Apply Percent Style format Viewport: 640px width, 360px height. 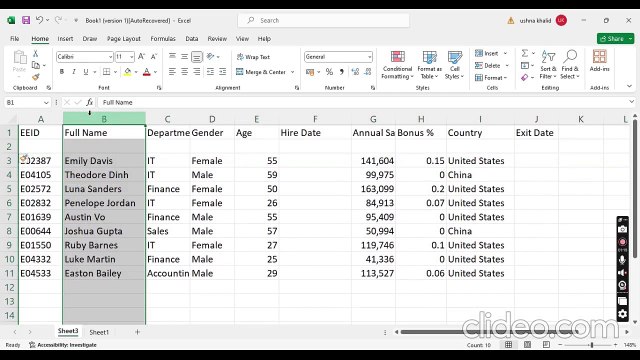(329, 72)
